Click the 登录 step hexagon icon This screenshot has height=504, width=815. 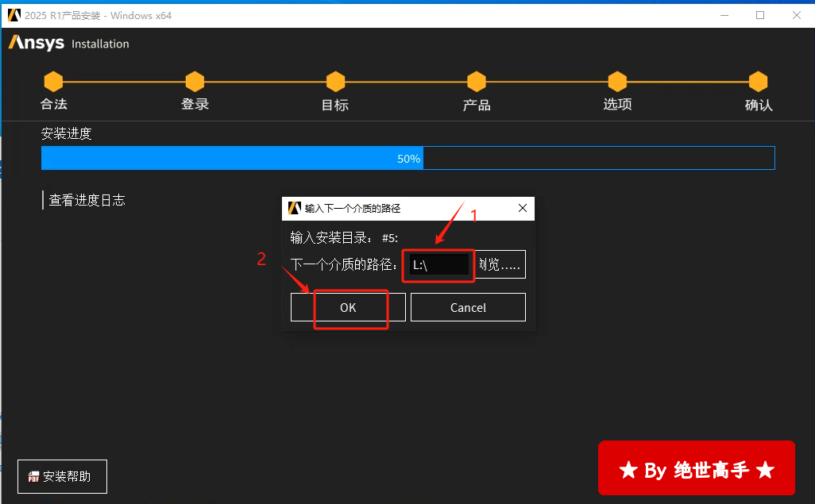point(195,81)
